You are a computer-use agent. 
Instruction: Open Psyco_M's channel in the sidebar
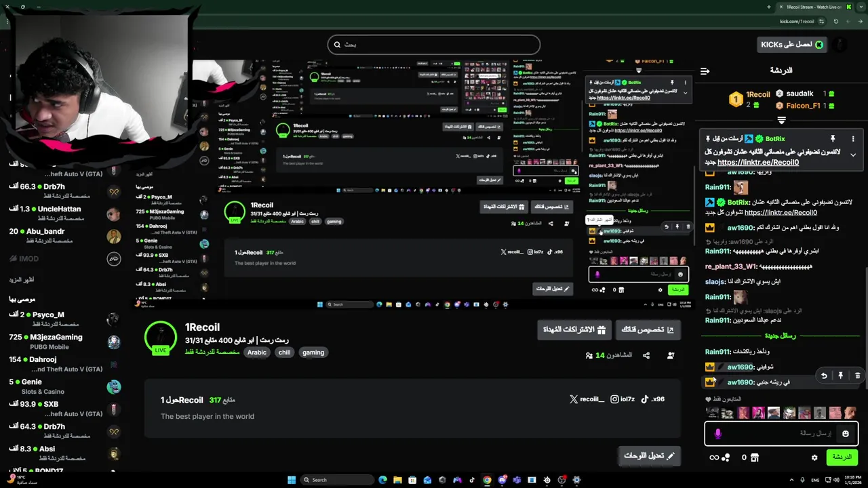click(64, 319)
